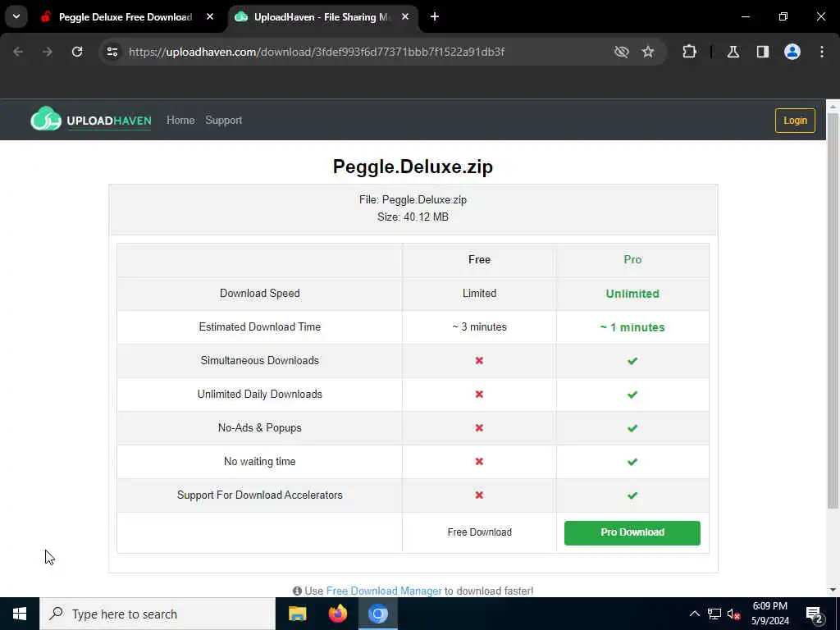Click the red X for No-Ads & Popups
This screenshot has width=840, height=630.
[479, 428]
